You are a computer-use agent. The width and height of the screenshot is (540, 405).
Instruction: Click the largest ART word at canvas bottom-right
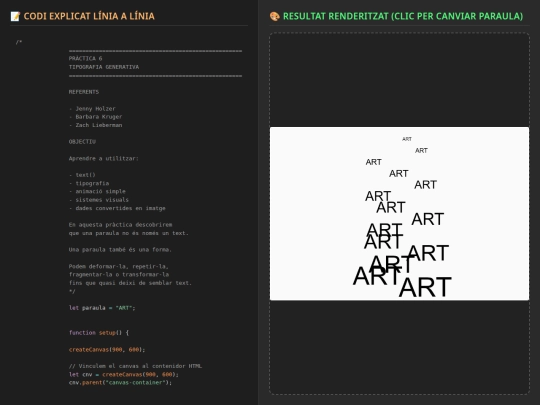click(425, 287)
